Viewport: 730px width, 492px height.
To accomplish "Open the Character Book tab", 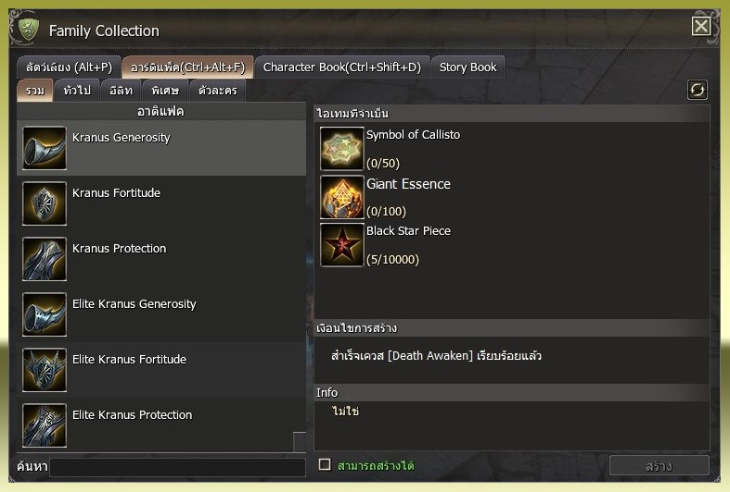I will pyautogui.click(x=342, y=67).
